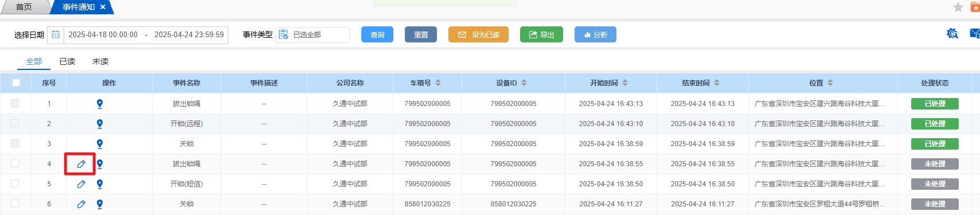This screenshot has height=215, width=980.
Task: Sort the 车箱号 column
Action: click(438, 83)
